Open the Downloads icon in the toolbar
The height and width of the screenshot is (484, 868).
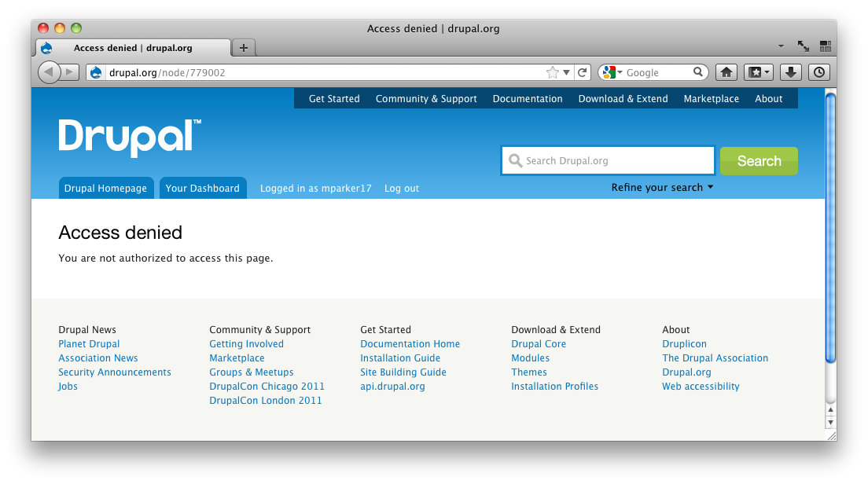(x=789, y=71)
